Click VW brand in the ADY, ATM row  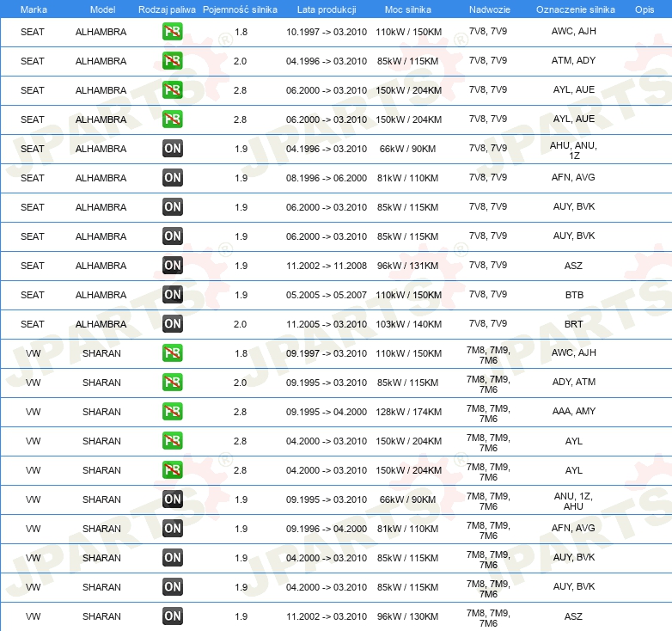[x=33, y=383]
